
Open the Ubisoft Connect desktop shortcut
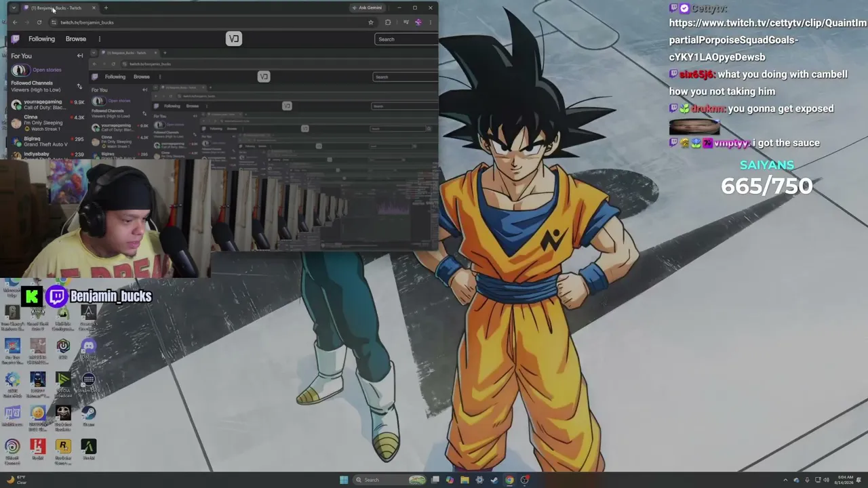[12, 451]
